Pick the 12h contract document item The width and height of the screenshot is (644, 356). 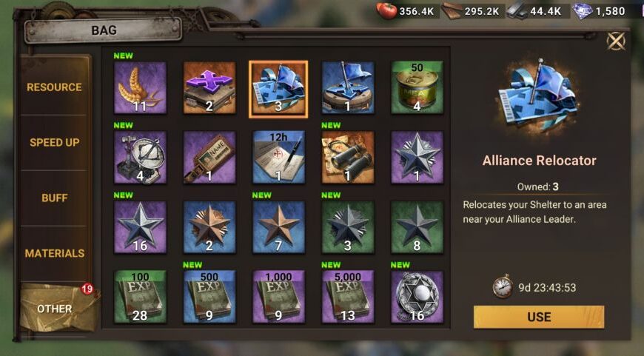[x=278, y=157]
